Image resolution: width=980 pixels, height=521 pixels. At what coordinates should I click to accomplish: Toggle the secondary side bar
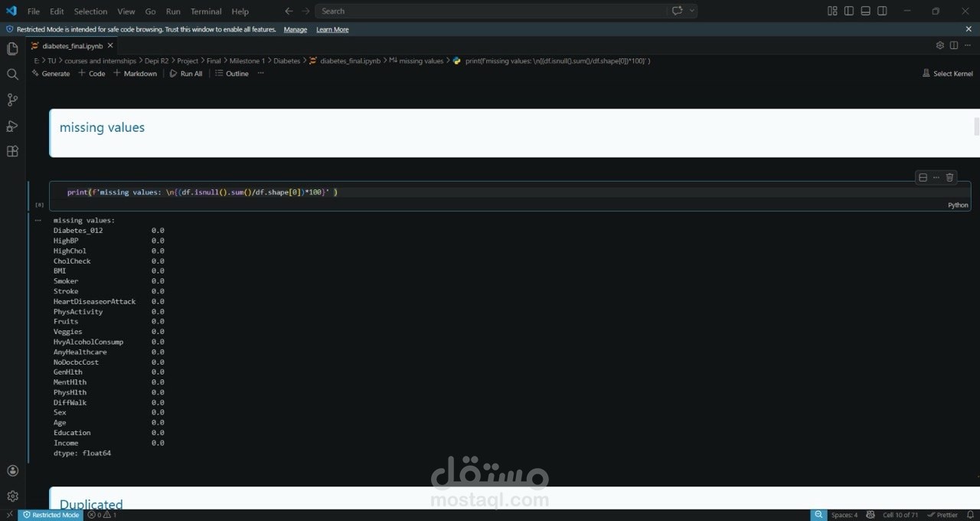click(x=882, y=11)
